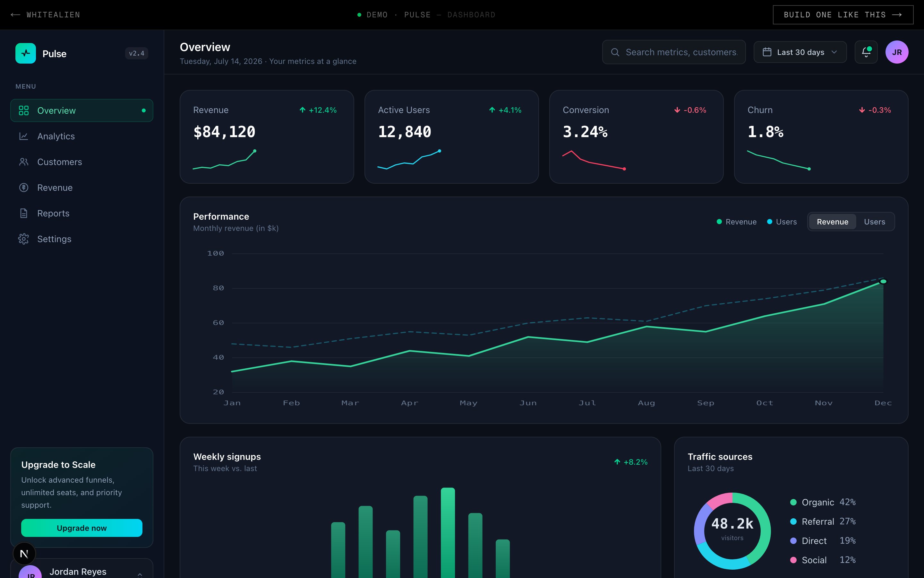Screen dimensions: 924x578
Task: Click the Overview grid icon in sidebar
Action: pos(24,110)
